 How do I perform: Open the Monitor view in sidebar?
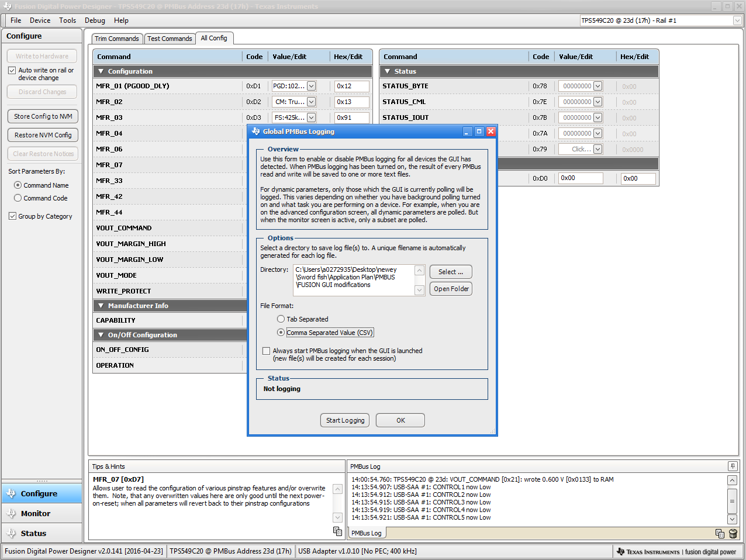pyautogui.click(x=36, y=513)
